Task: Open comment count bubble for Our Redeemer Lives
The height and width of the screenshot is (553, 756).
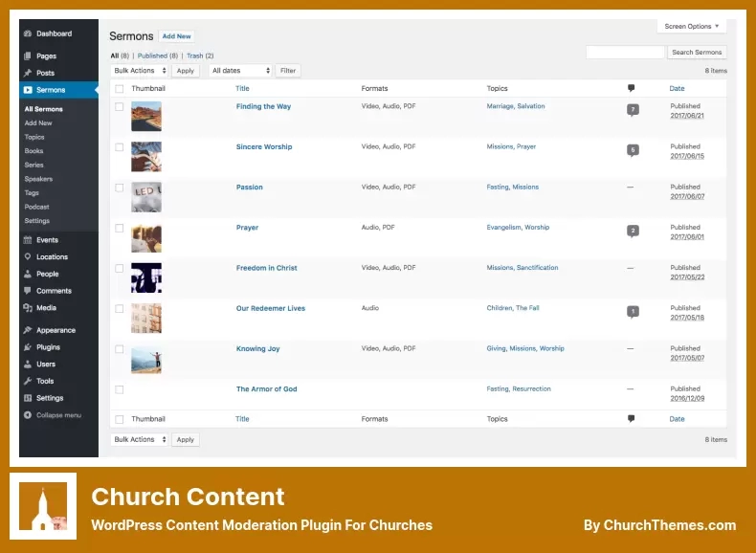Action: (x=633, y=312)
